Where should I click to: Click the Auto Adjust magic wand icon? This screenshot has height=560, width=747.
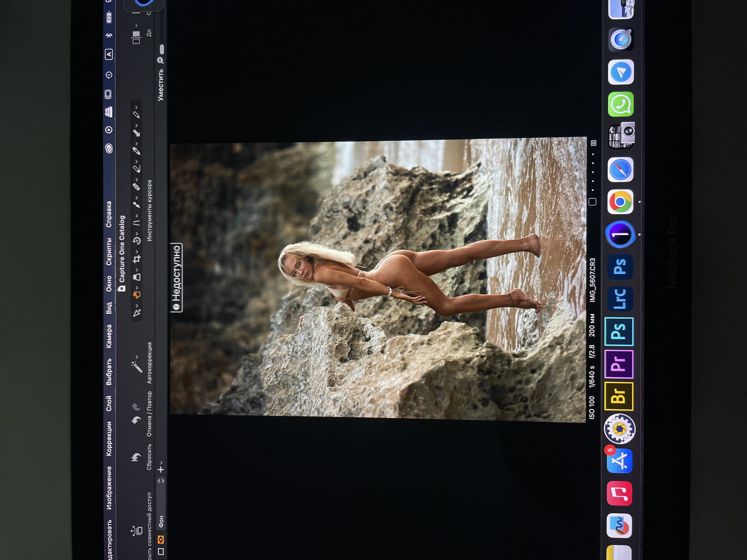point(137,367)
